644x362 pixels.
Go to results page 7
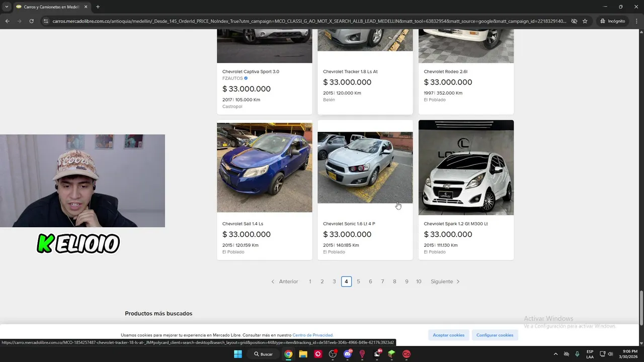click(382, 282)
